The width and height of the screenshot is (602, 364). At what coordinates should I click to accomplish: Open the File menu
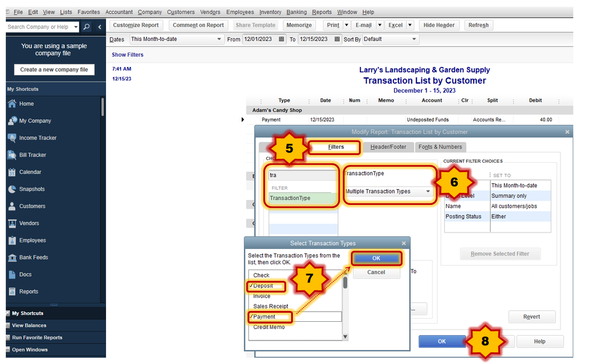[x=18, y=12]
